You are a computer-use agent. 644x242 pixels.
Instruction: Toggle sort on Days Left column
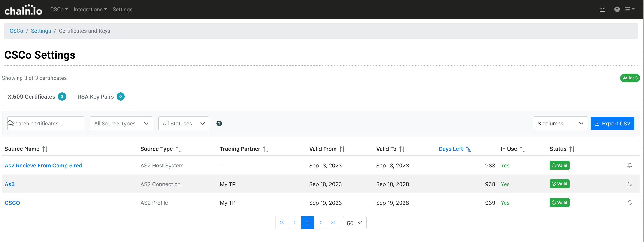point(468,149)
